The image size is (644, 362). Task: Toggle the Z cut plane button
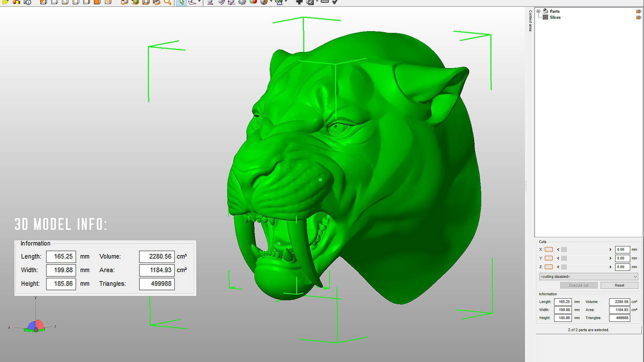tap(549, 267)
